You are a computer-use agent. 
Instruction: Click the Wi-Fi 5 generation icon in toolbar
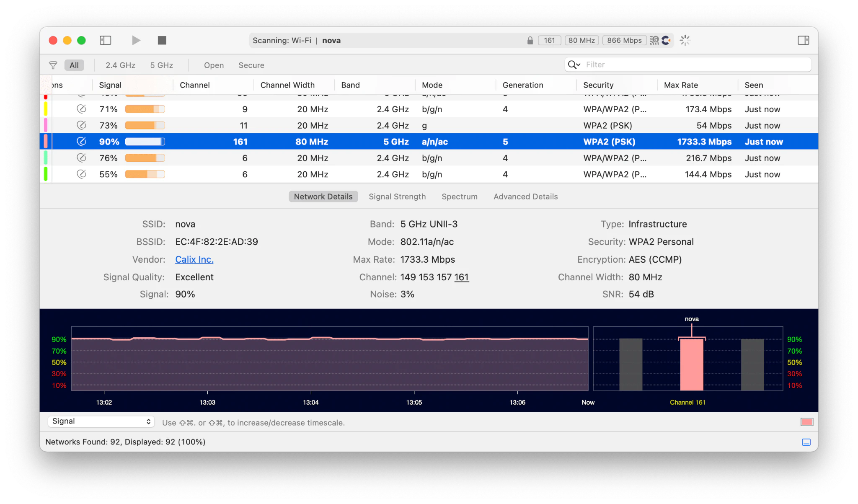pyautogui.click(x=654, y=40)
